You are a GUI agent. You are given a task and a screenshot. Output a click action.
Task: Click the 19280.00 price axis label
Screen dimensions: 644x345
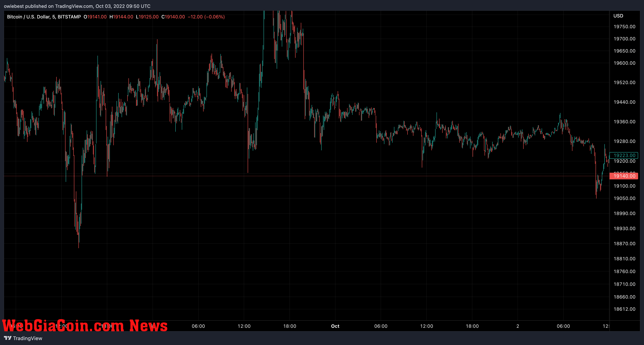(624, 141)
